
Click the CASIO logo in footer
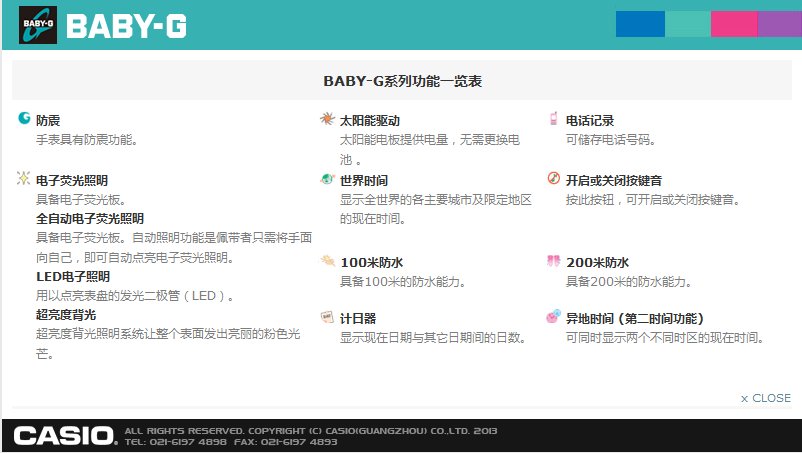[x=65, y=436]
